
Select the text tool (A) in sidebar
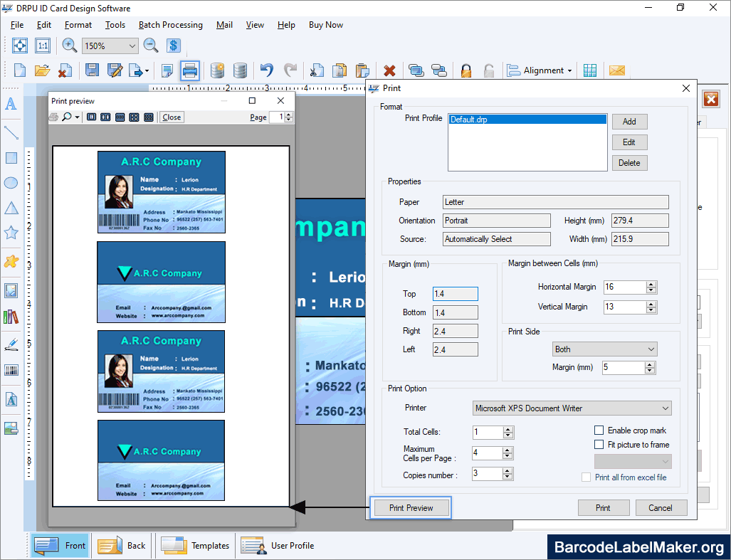[x=11, y=103]
